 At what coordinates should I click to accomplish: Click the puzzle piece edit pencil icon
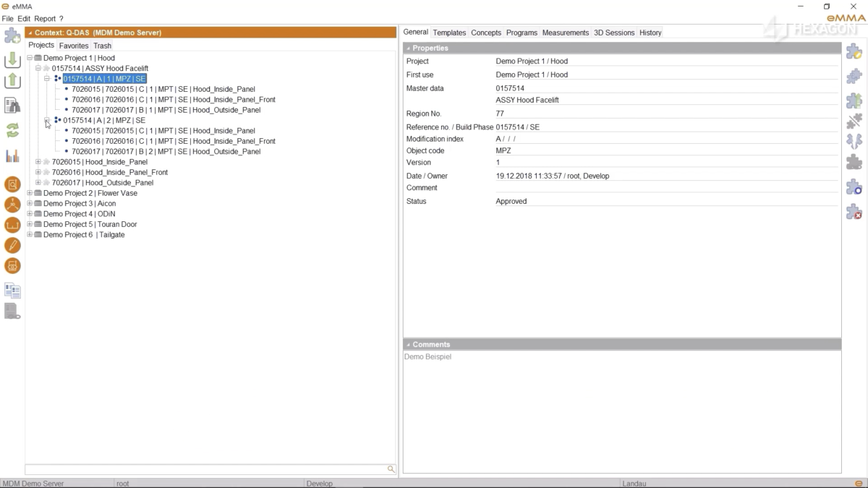click(854, 51)
